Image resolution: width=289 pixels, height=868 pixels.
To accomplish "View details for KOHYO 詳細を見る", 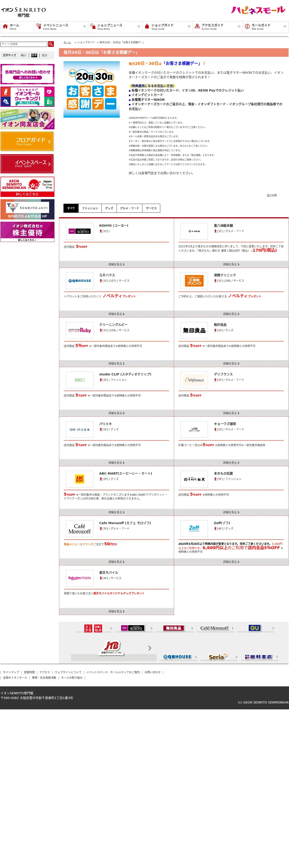I will [x=116, y=265].
